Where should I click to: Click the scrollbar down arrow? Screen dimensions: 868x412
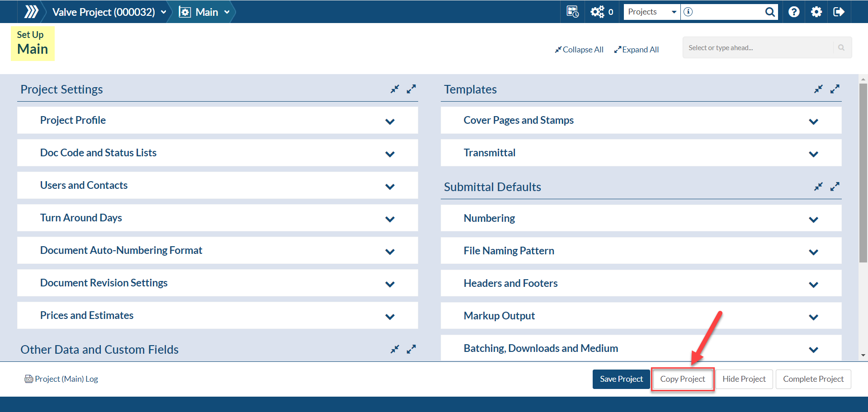(863, 356)
